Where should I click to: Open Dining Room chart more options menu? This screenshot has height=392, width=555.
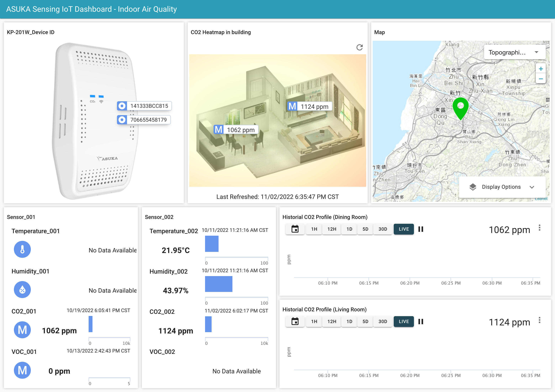click(539, 228)
